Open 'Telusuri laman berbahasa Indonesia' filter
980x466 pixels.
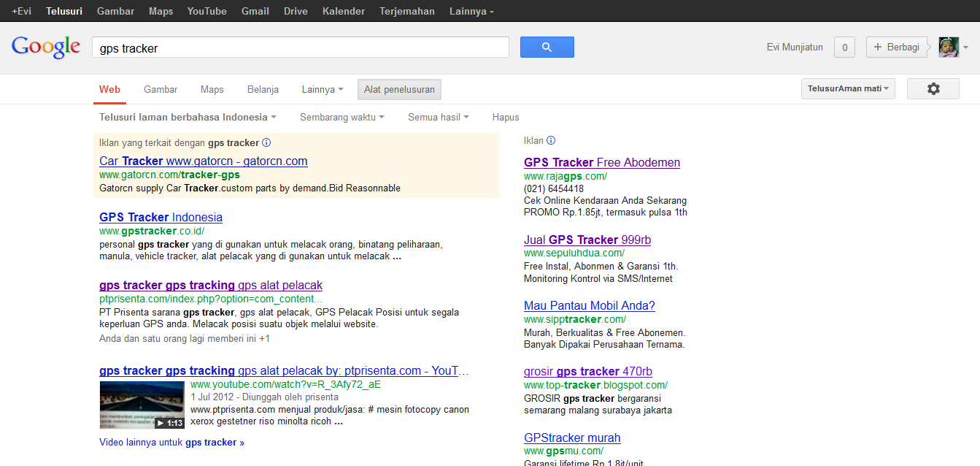tap(188, 117)
